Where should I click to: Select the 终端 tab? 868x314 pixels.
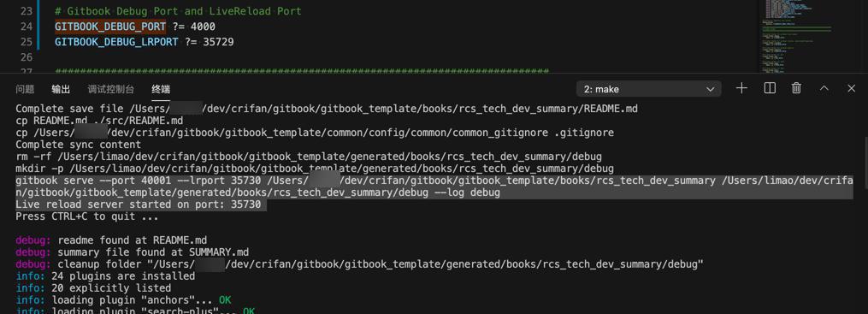click(161, 89)
